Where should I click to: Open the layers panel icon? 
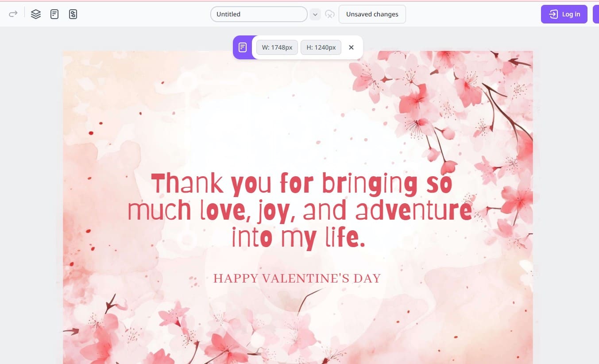(36, 14)
